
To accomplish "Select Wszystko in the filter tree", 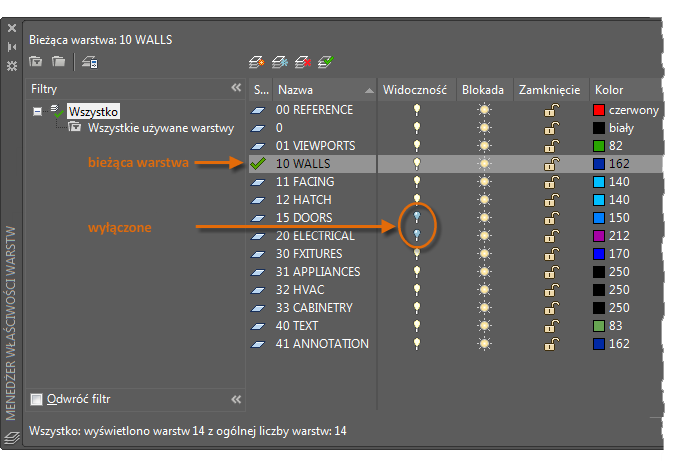I will (93, 112).
